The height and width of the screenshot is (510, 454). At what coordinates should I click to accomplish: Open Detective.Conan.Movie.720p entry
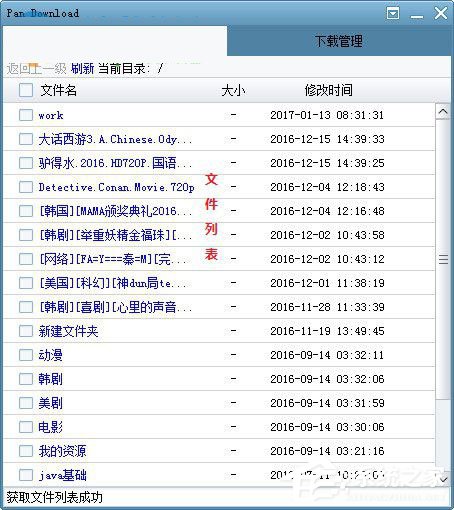tap(116, 187)
